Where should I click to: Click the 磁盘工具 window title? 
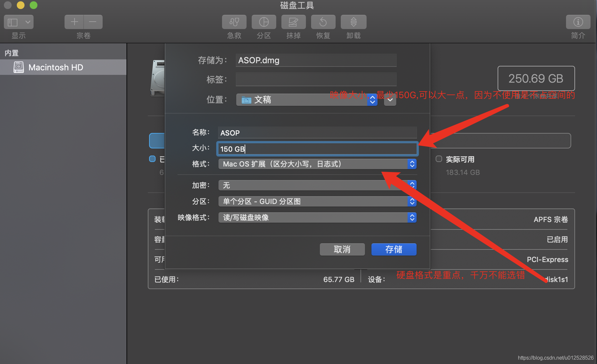coord(297,5)
